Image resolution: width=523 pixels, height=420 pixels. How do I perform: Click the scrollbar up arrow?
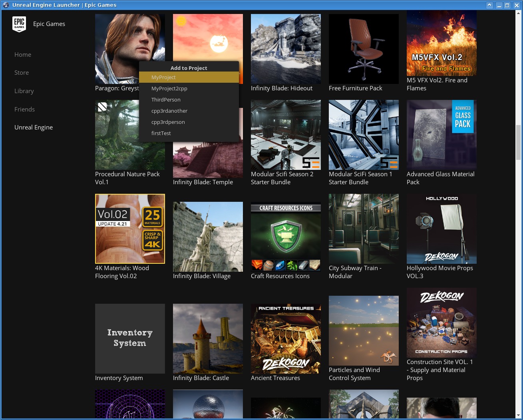tap(519, 13)
